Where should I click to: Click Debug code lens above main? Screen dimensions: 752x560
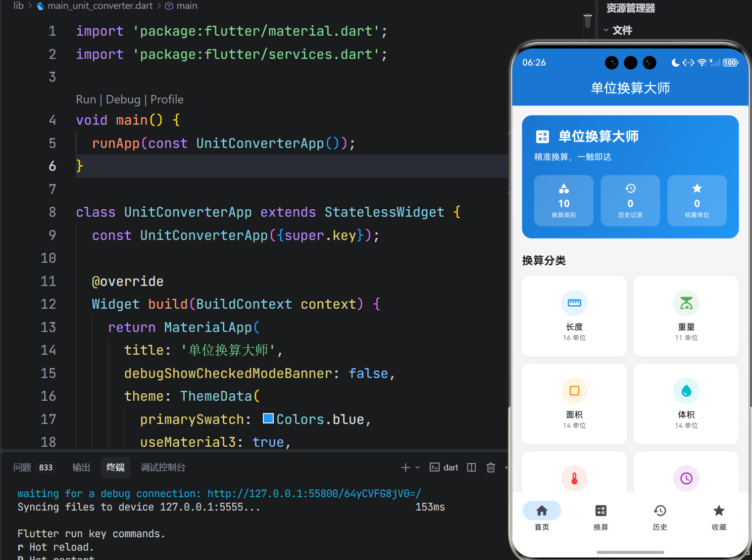coord(123,99)
